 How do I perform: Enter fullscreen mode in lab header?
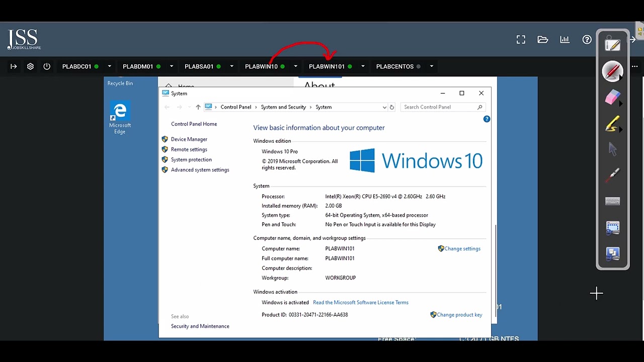521,40
